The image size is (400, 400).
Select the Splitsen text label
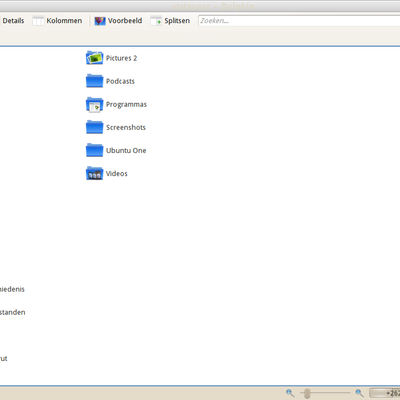(177, 21)
